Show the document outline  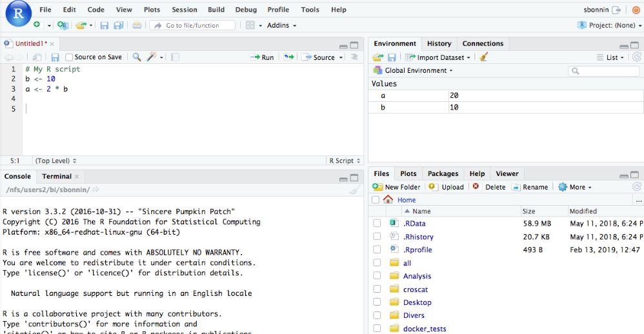point(354,57)
